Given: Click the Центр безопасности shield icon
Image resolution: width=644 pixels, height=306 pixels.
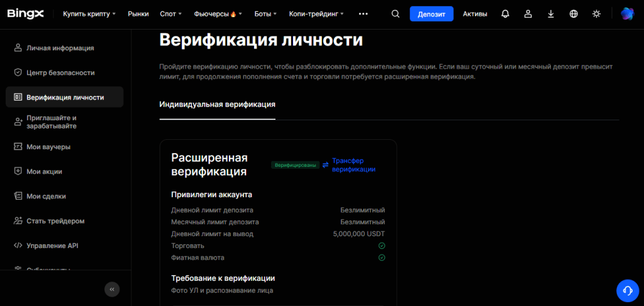Looking at the screenshot, I should coord(18,73).
